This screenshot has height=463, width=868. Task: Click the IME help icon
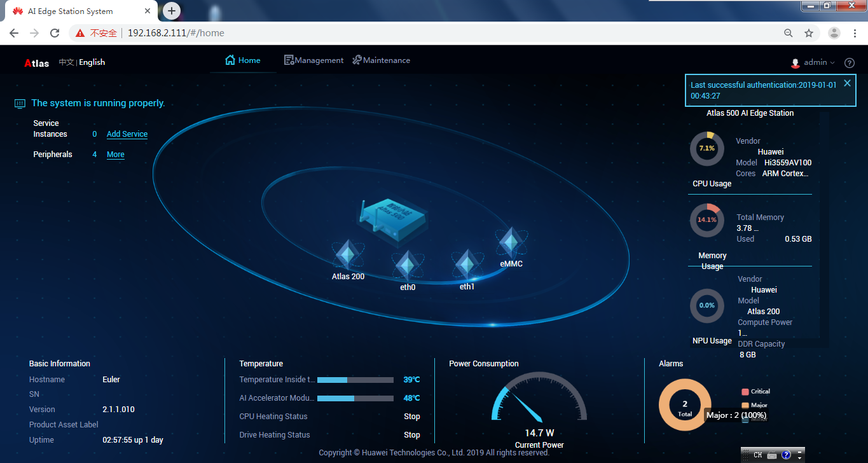(x=786, y=455)
